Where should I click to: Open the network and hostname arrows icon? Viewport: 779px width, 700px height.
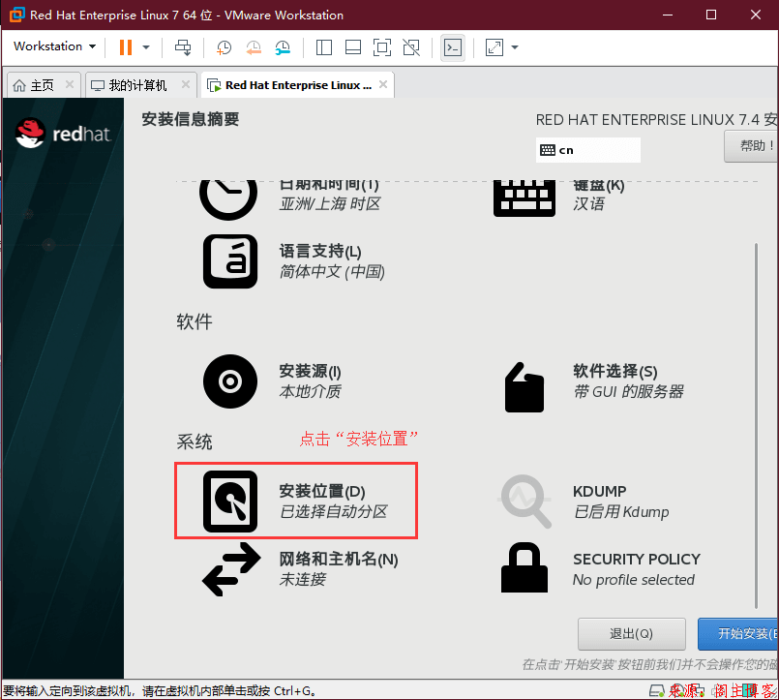231,569
